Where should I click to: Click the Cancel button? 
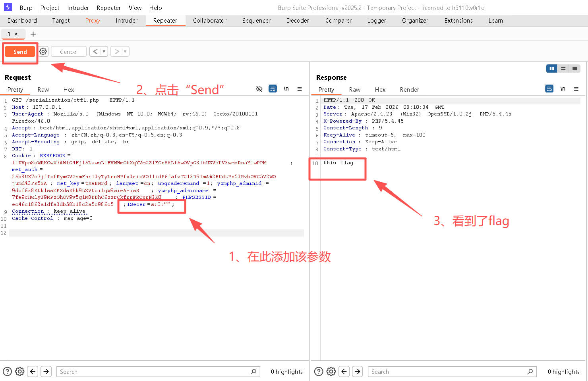click(x=69, y=52)
